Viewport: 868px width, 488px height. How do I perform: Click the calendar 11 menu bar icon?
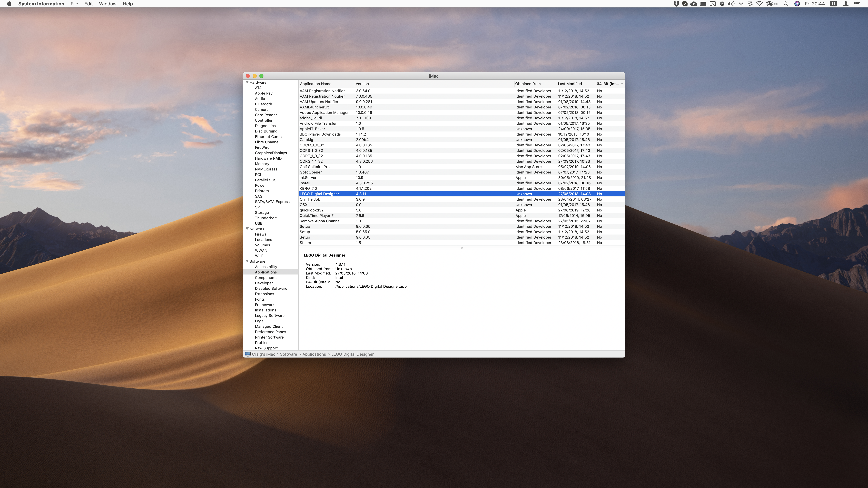tap(833, 4)
